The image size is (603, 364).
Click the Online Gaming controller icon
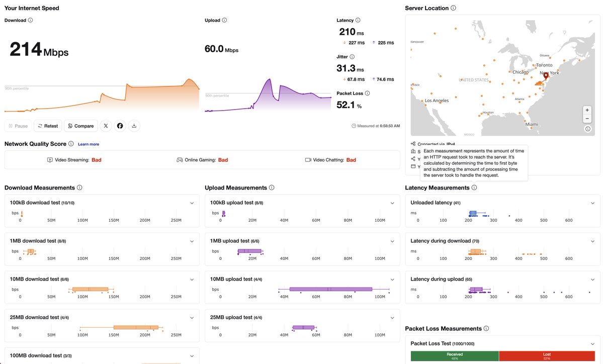pos(180,160)
